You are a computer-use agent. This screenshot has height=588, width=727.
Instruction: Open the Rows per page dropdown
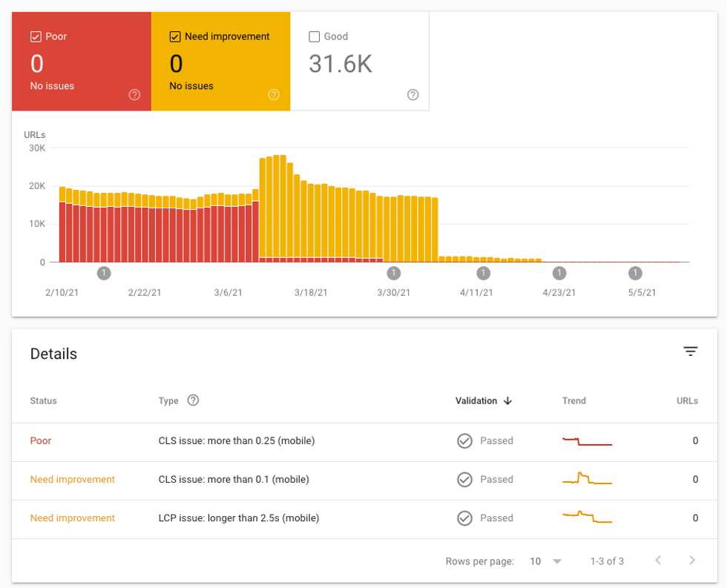pyautogui.click(x=546, y=561)
